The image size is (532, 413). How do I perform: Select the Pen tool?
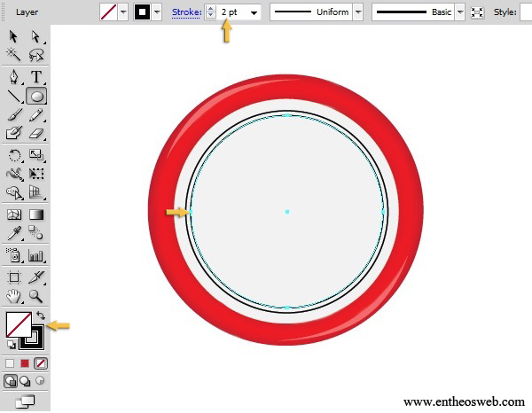pyautogui.click(x=13, y=77)
